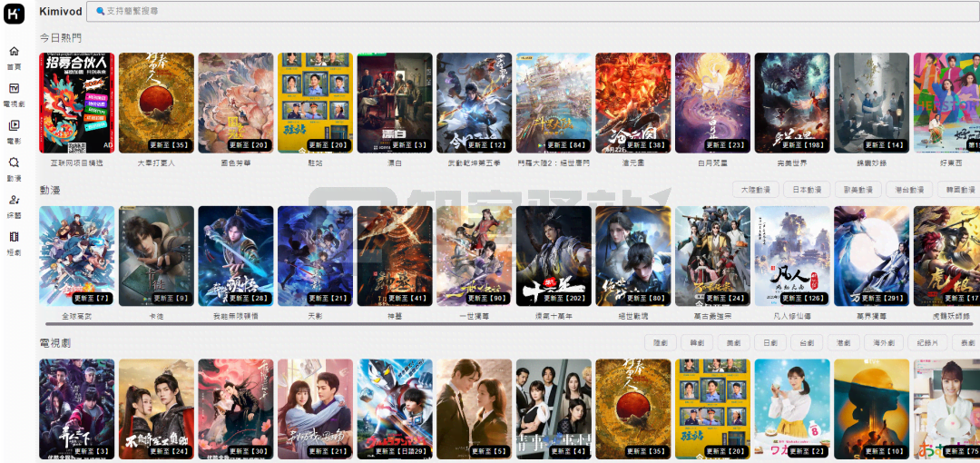The width and height of the screenshot is (980, 463).
Task: Open the 電影 movie icon in sidebar
Action: point(15,126)
